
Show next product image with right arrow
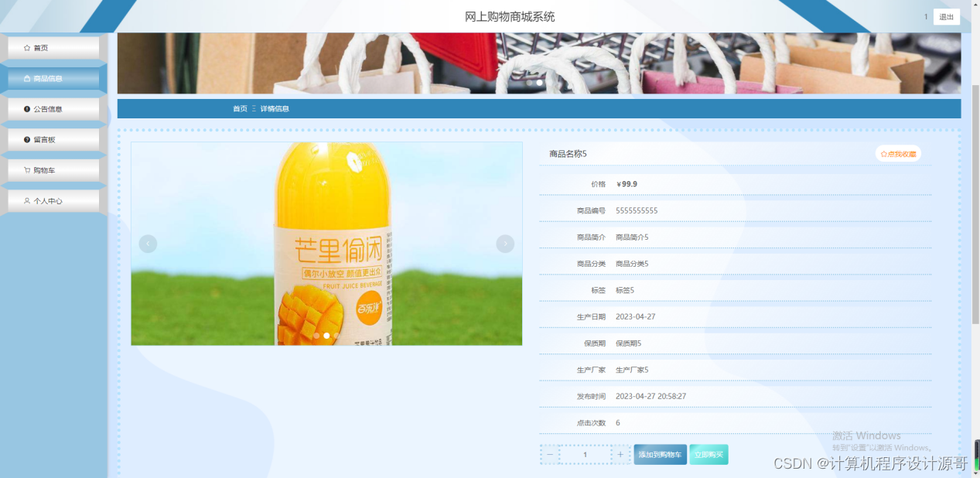tap(505, 244)
